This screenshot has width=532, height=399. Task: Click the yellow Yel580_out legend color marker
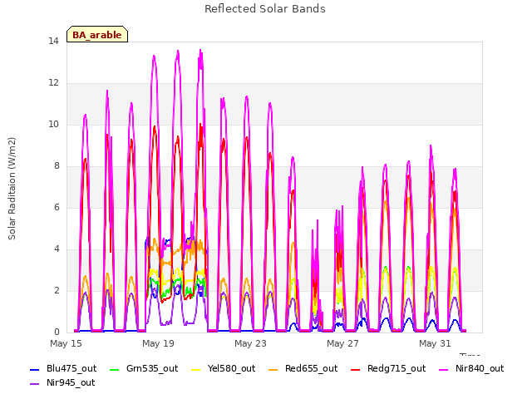[196, 369]
